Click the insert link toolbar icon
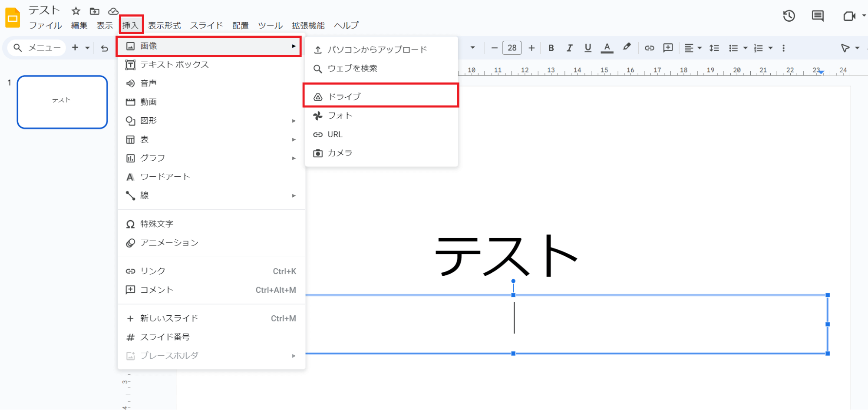Viewport: 868px width, 410px height. [649, 48]
